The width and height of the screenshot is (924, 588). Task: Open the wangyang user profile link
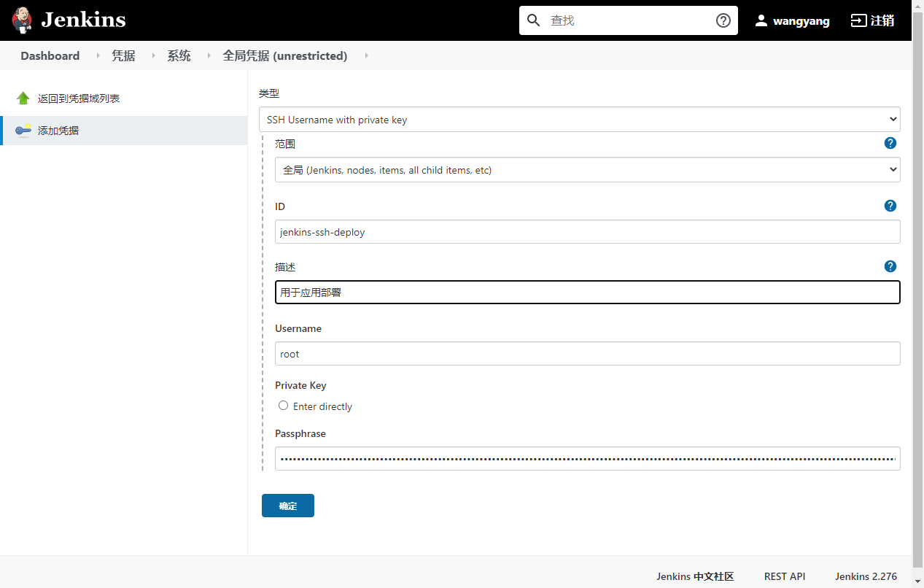[x=801, y=21]
